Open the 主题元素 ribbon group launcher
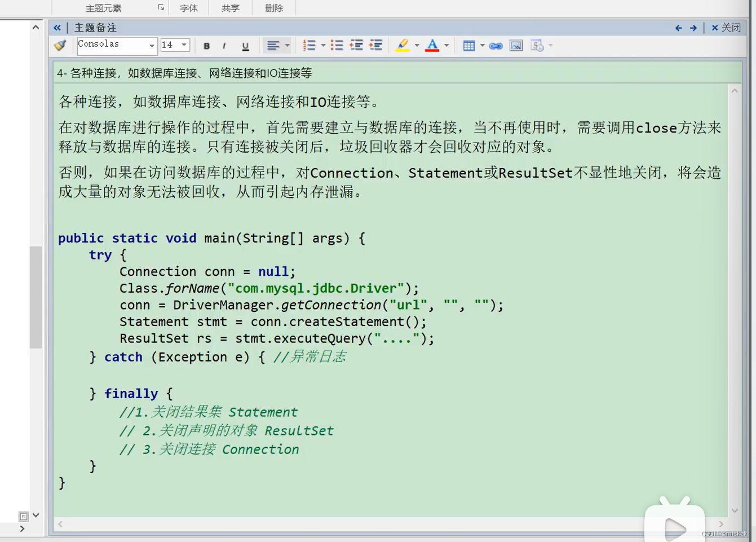 pos(161,7)
